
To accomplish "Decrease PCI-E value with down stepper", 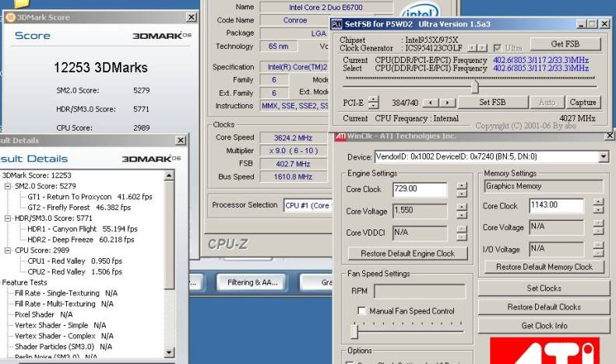I will tap(374, 105).
